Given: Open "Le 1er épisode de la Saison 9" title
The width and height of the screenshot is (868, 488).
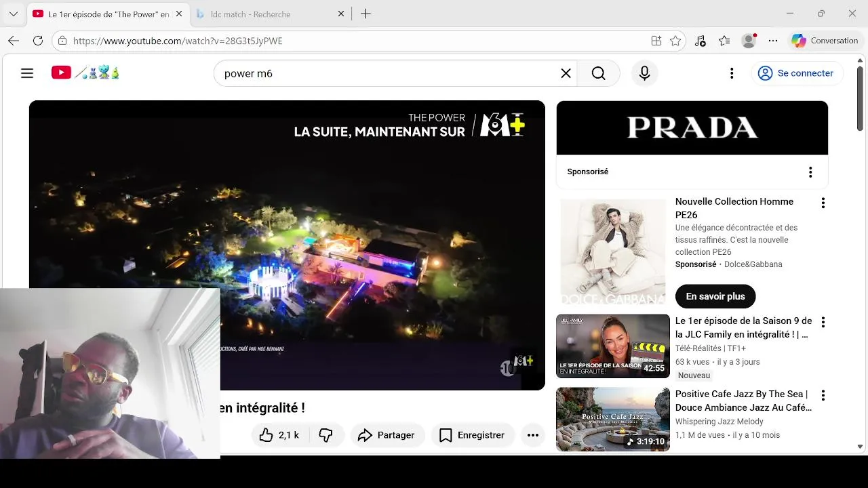Looking at the screenshot, I should (744, 327).
